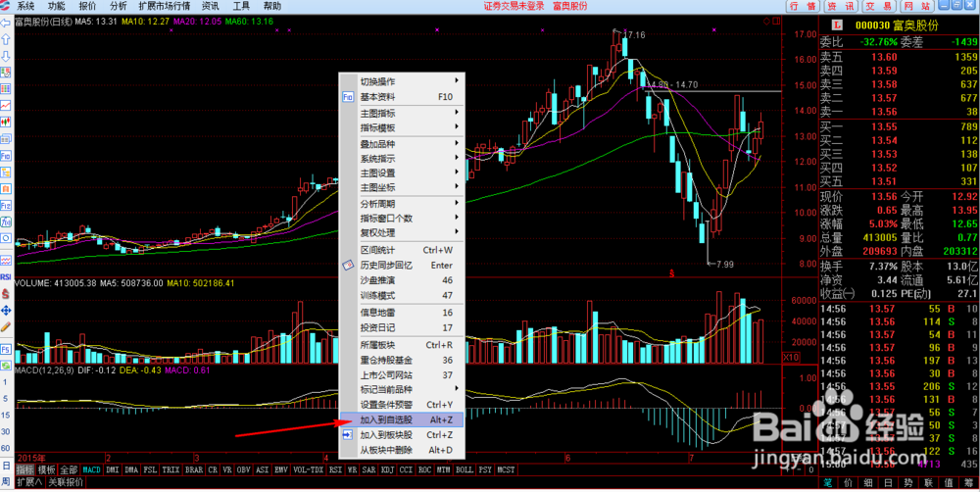Click the colored grid icon in left sidebar
Viewport: 980px width, 492px height.
[x=6, y=88]
